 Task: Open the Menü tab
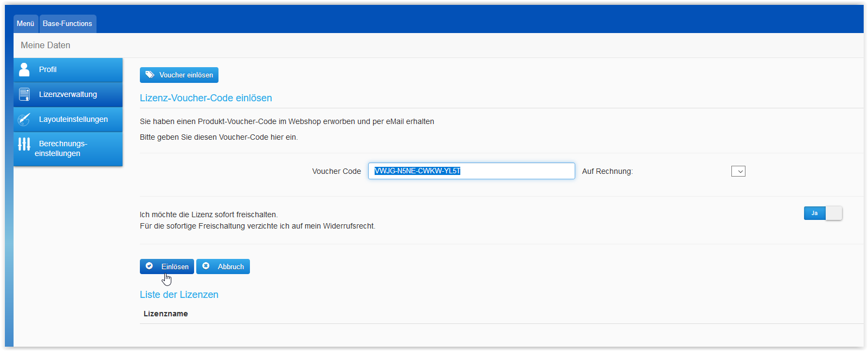25,24
